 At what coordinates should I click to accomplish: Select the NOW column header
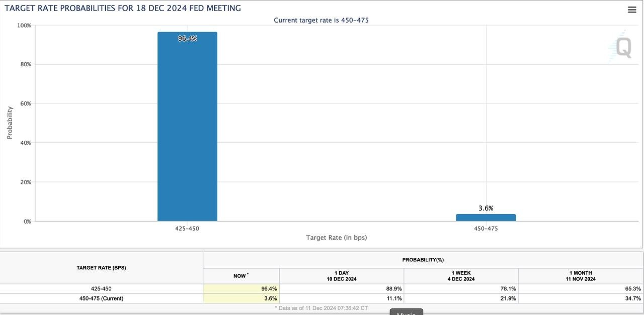[241, 275]
